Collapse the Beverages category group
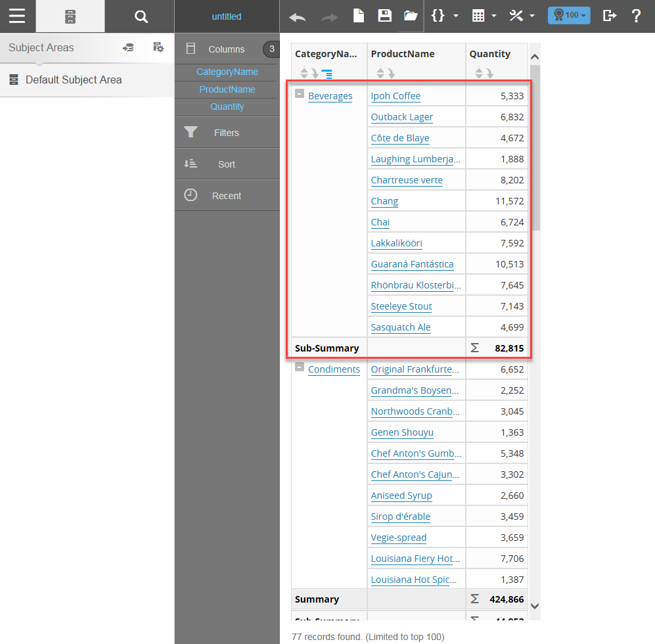This screenshot has height=644, width=655. tap(300, 94)
